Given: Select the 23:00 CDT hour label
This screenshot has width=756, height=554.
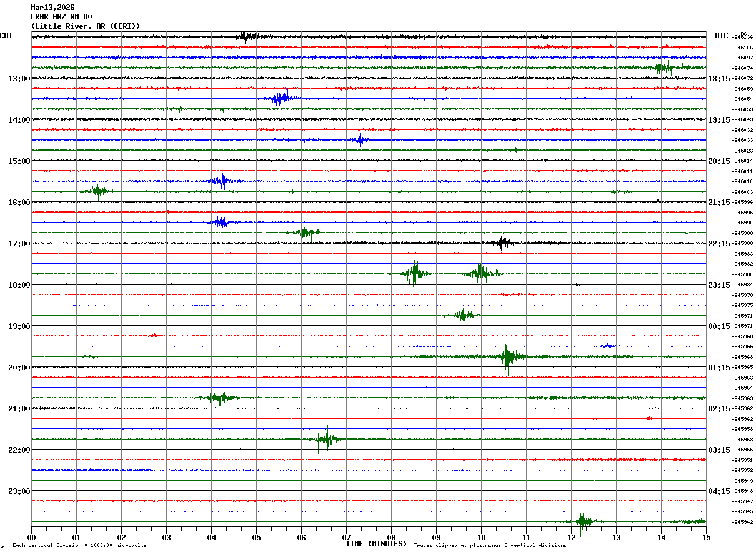Looking at the screenshot, I should (x=19, y=491).
